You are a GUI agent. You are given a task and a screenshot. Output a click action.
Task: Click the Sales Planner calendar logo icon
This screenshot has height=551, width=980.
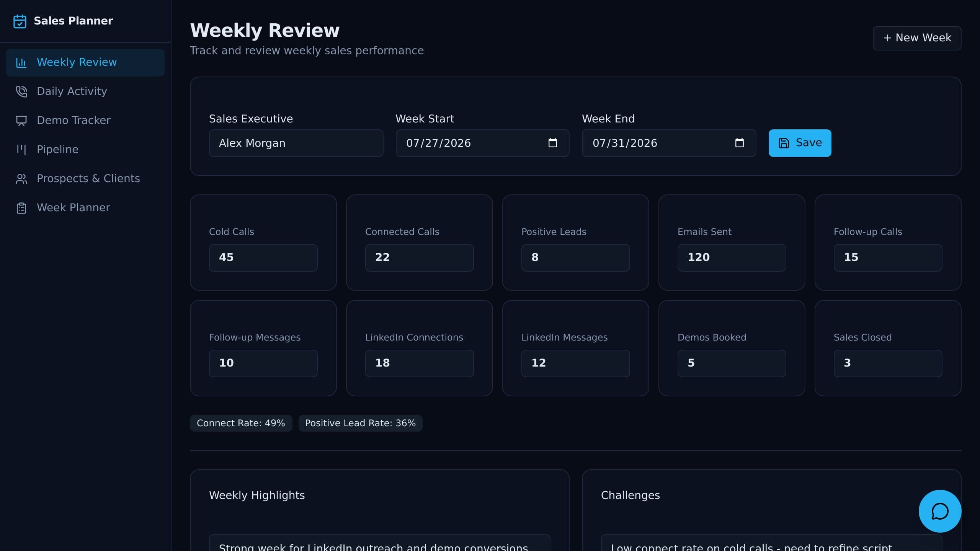pos(20,21)
